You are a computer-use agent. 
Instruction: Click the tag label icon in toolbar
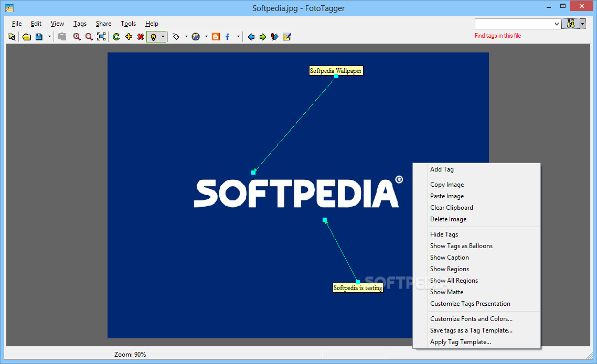(176, 37)
